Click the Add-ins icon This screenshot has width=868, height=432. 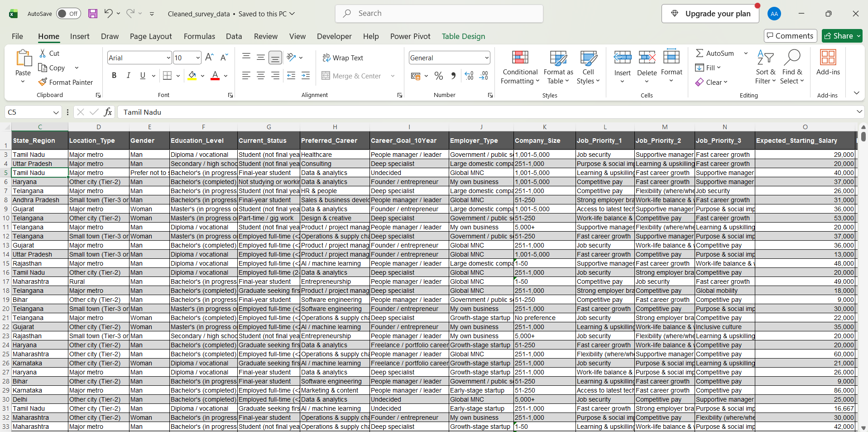[828, 63]
